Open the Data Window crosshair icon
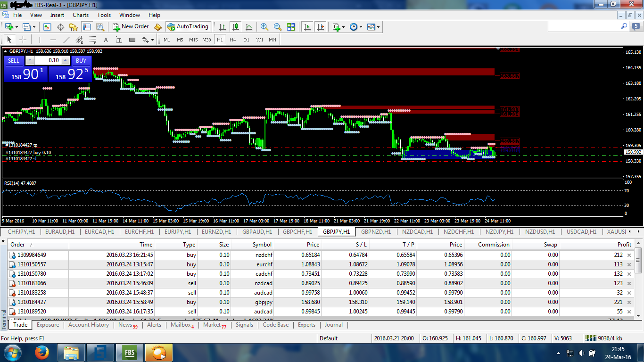Screen dimensions: 644x362 [60, 27]
